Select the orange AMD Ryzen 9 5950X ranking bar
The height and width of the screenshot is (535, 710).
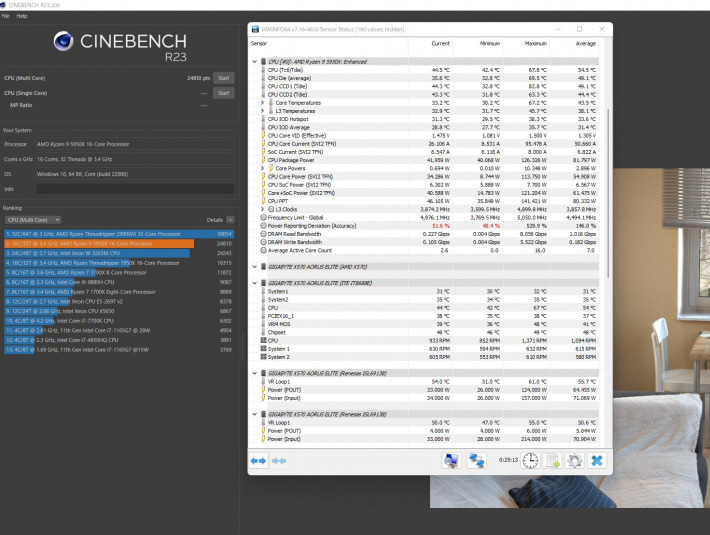click(x=98, y=243)
